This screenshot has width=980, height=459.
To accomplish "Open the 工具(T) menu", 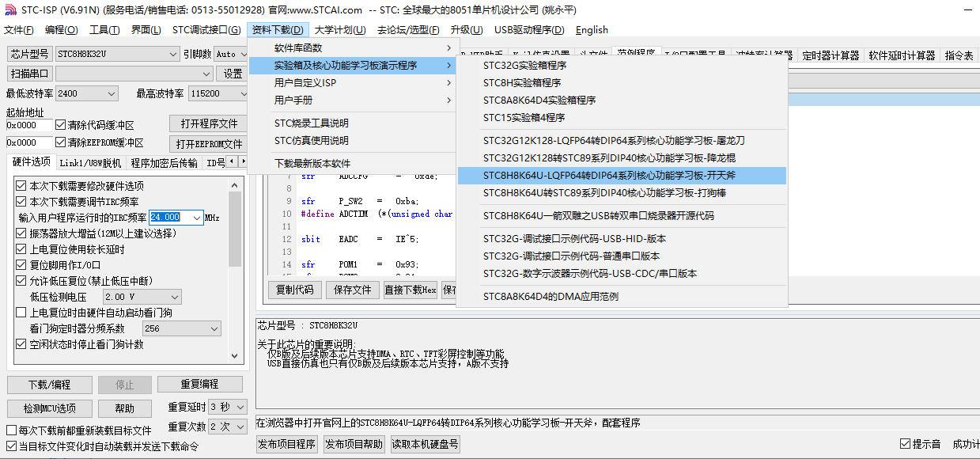I will pyautogui.click(x=104, y=30).
